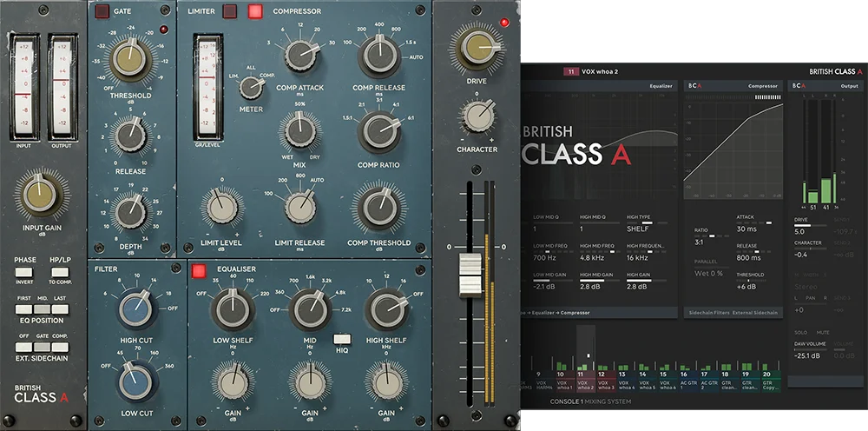The height and width of the screenshot is (431, 868).
Task: Click the Low Mid Freq 700 Hz value
Action: pyautogui.click(x=545, y=257)
